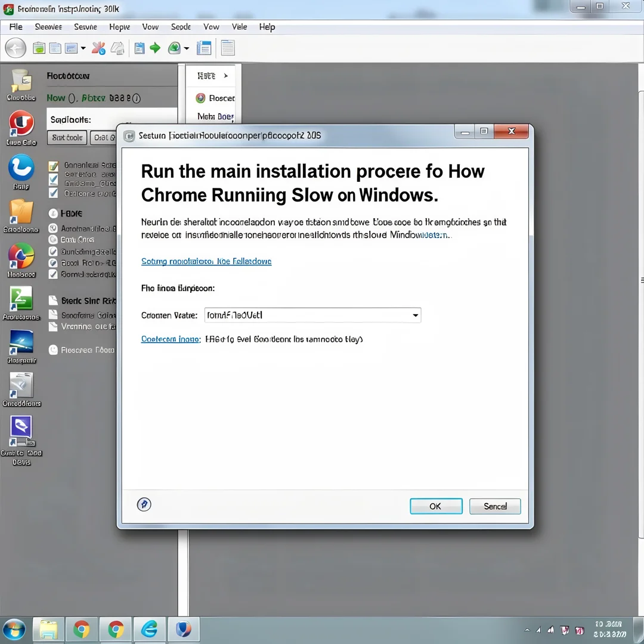Open the blue circular Reilp desktop icon
Screen dimensions: 644x644
click(21, 172)
